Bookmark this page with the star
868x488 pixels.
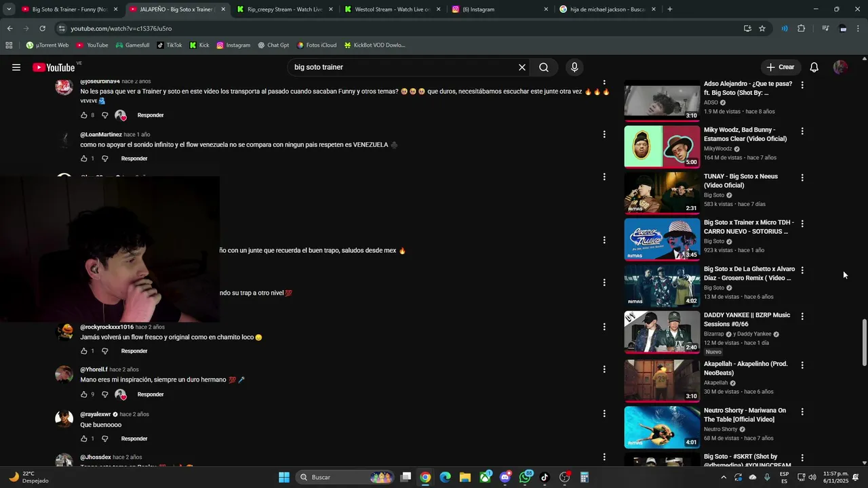(x=762, y=28)
